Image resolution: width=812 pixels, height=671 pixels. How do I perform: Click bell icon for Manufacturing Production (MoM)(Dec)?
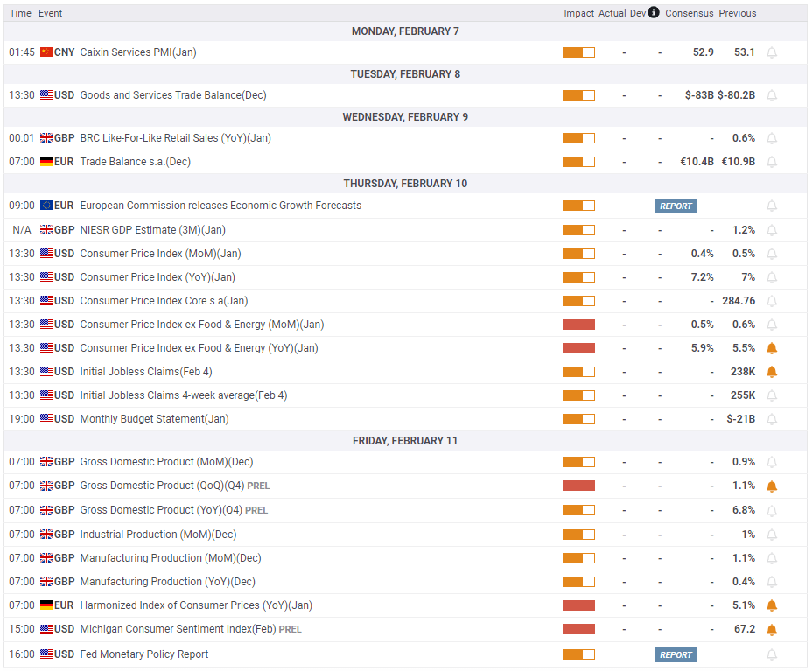(772, 558)
